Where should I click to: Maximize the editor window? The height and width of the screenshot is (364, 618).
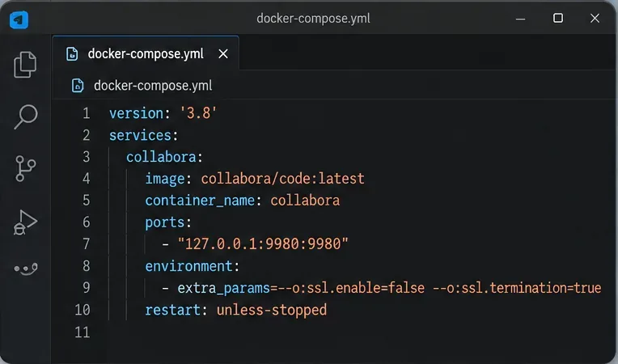tap(557, 18)
